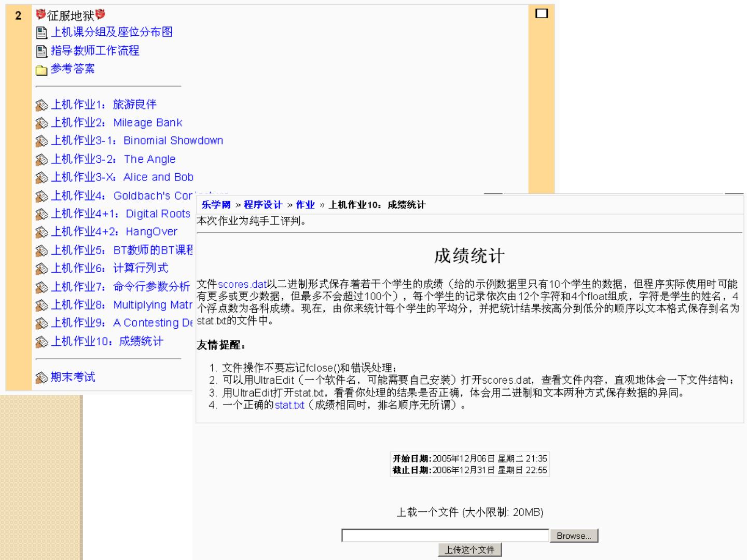The height and width of the screenshot is (560, 747).
Task: Open the stat.txt sample file link
Action: point(289,405)
